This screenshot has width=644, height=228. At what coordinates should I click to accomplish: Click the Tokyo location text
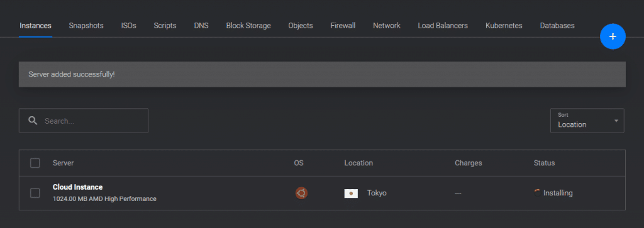pos(377,193)
